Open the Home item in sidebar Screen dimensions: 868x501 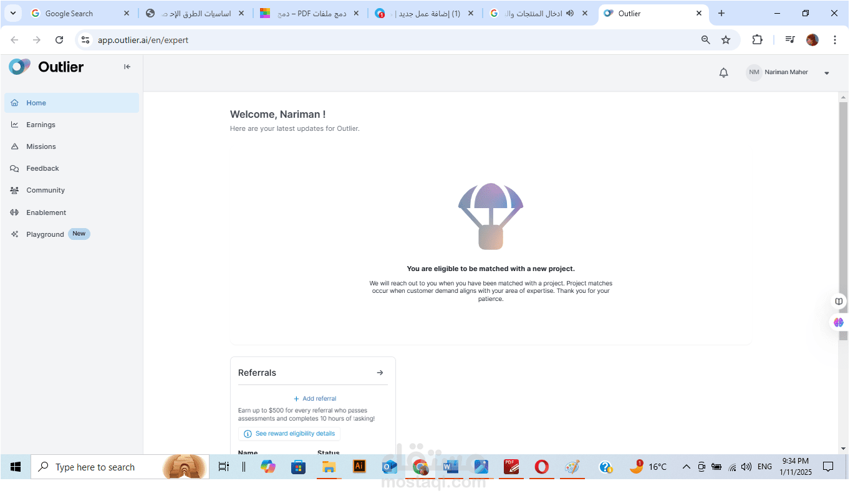72,103
